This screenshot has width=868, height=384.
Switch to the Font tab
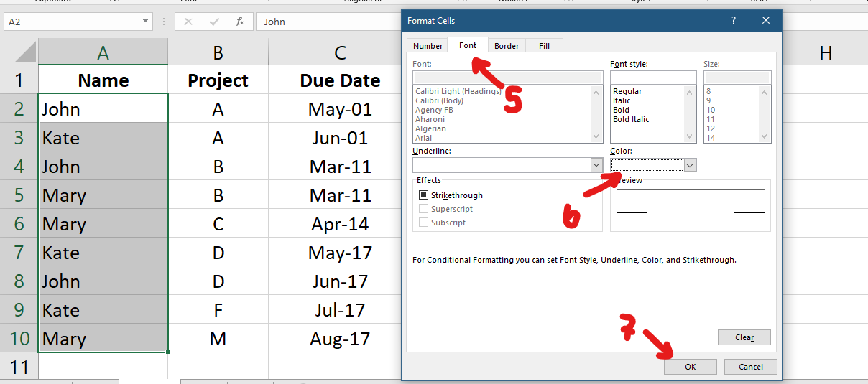point(468,45)
